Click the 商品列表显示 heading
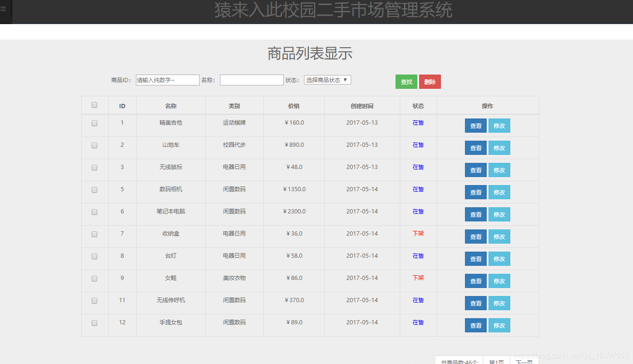 pos(310,54)
